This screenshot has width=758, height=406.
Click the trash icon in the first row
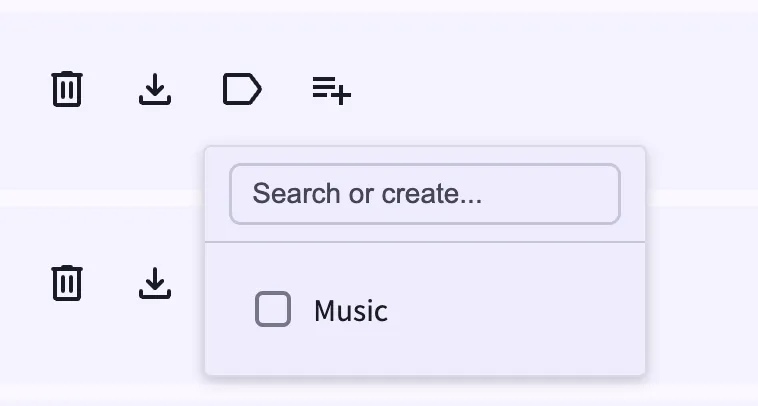click(x=67, y=89)
